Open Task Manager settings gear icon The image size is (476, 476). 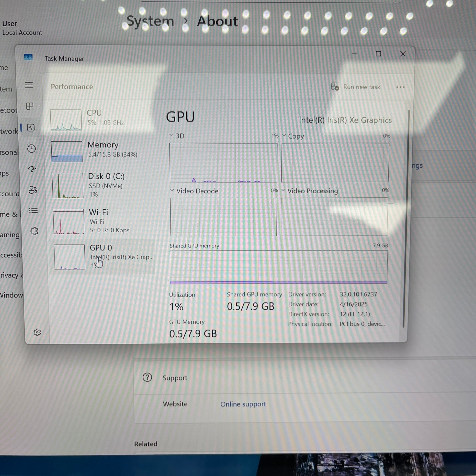37,332
